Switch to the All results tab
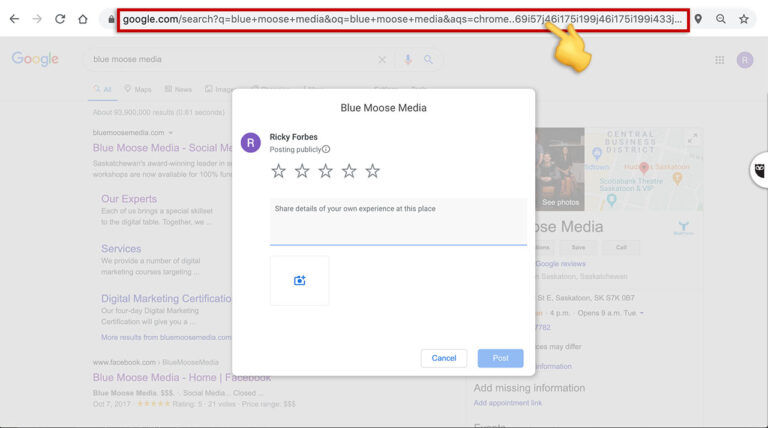 (102, 89)
